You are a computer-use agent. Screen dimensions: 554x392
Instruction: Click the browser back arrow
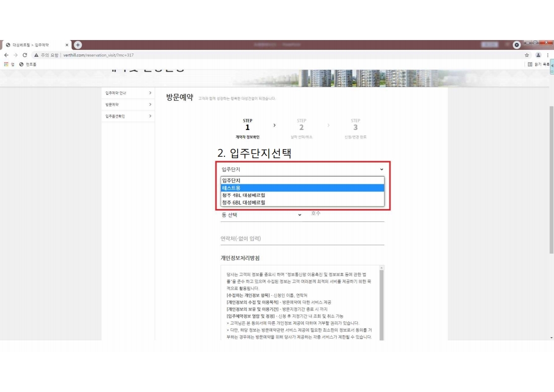tap(5, 55)
